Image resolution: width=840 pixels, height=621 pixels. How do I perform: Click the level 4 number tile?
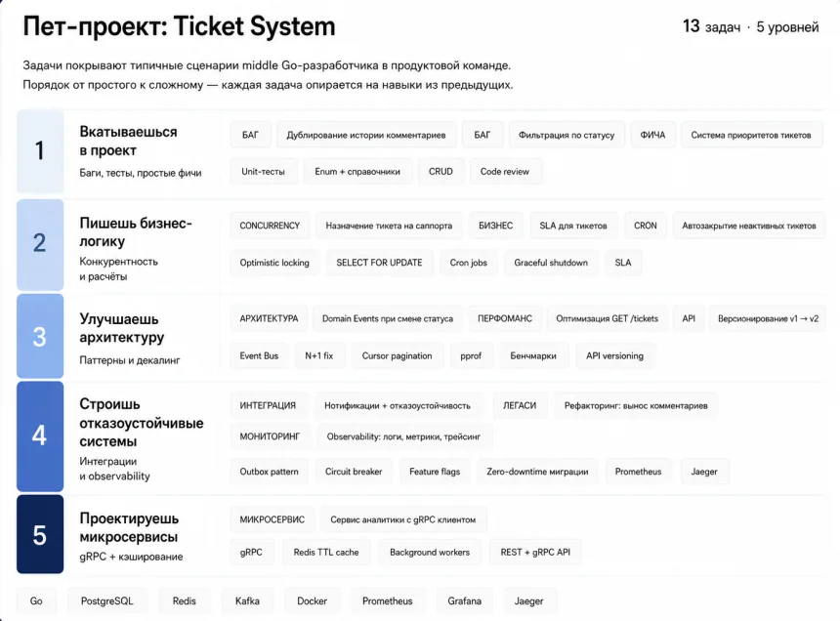[40, 435]
